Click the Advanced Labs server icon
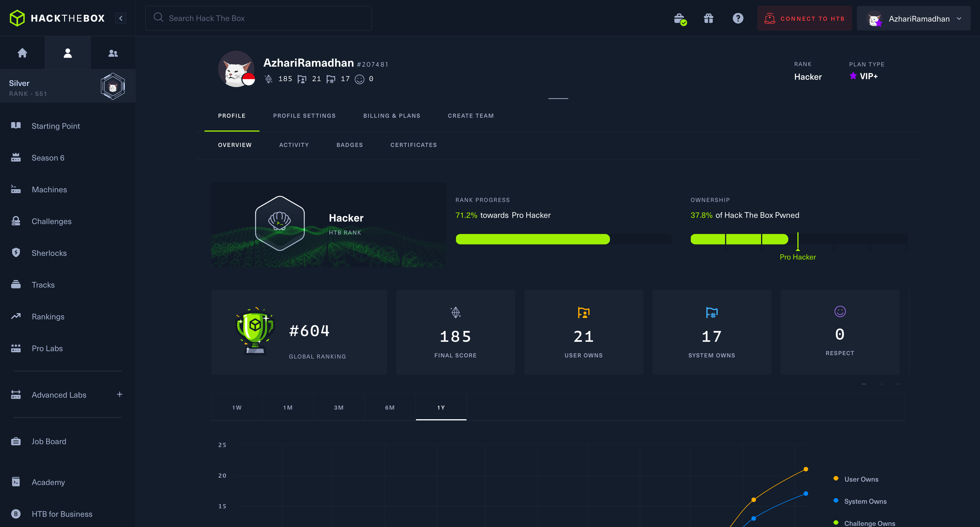 [16, 395]
